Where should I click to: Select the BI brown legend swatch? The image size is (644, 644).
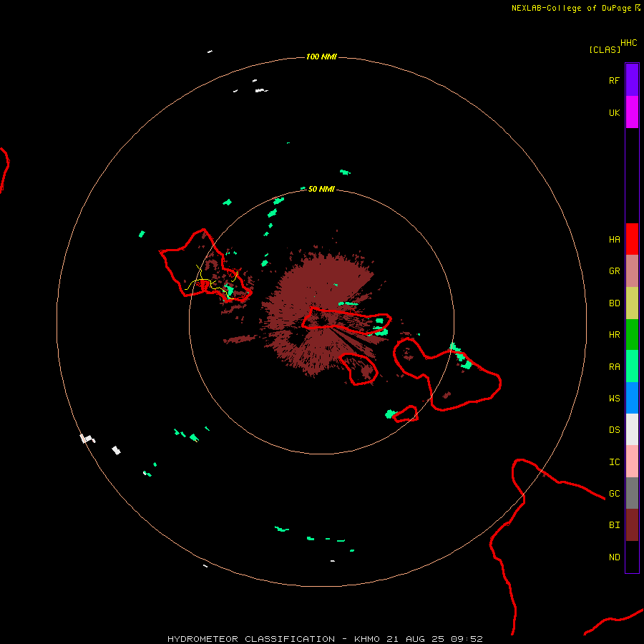pyautogui.click(x=632, y=525)
